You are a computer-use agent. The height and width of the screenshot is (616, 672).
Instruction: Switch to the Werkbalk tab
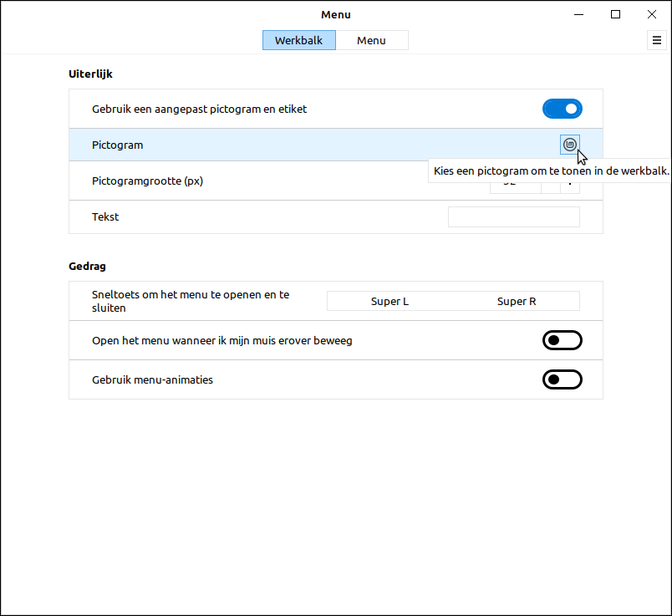(298, 40)
